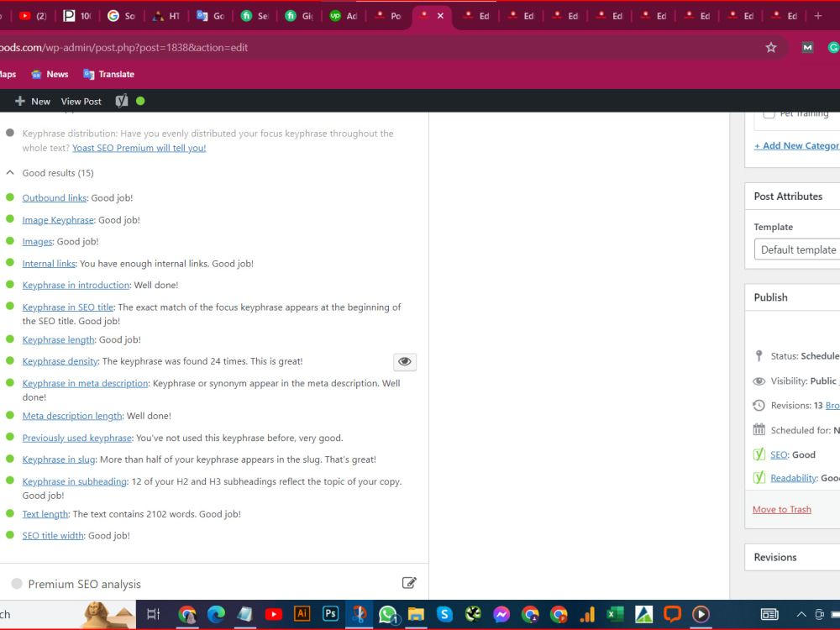The width and height of the screenshot is (840, 630).
Task: Click the calendar icon beside Scheduled for
Action: 759,429
